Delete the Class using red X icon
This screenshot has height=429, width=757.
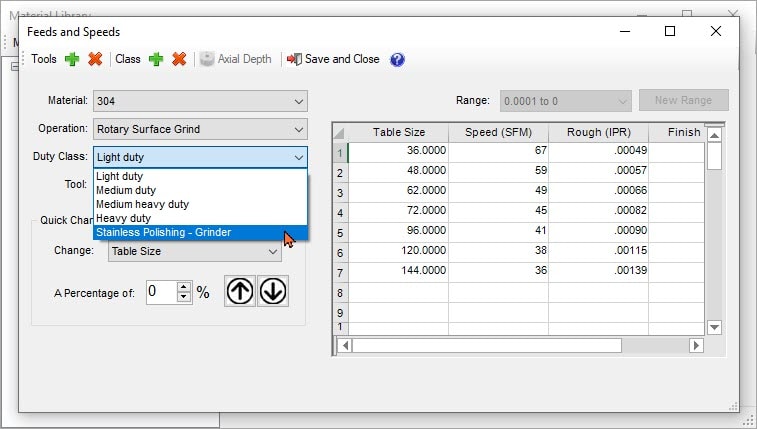[179, 59]
